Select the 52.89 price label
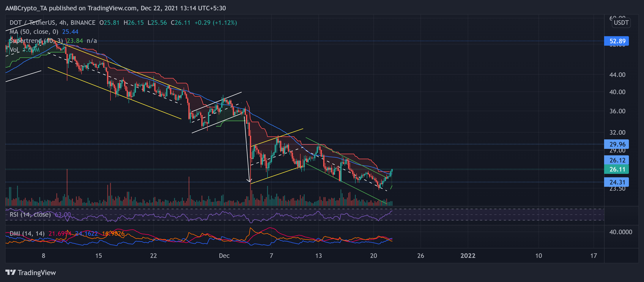The image size is (644, 282). (x=616, y=41)
